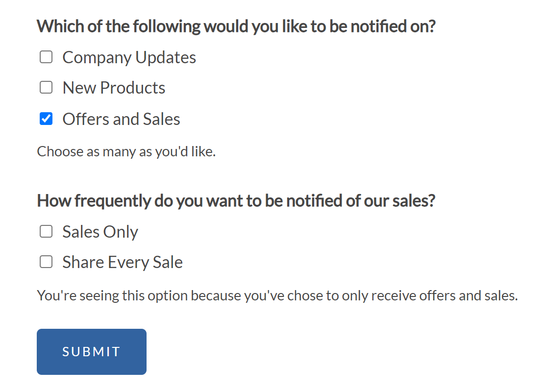Click the 'New Products' label text
Viewport: 547px width, 392px height.
(114, 88)
